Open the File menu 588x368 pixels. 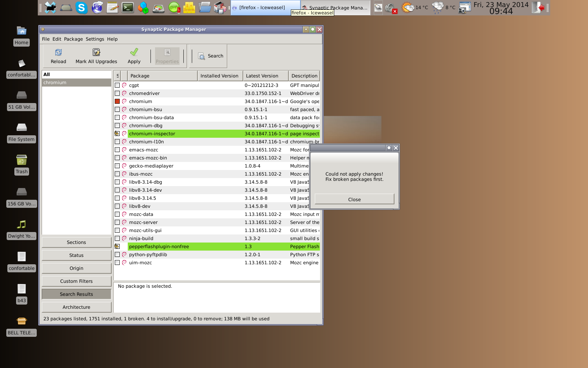coord(46,39)
